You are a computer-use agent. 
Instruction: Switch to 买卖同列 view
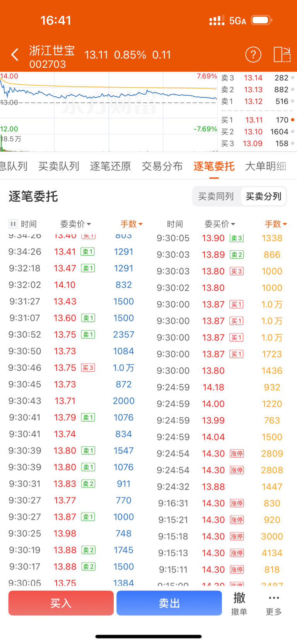click(216, 196)
